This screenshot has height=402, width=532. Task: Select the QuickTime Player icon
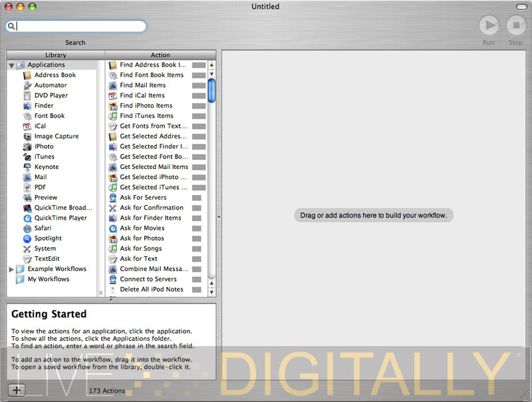pos(27,218)
